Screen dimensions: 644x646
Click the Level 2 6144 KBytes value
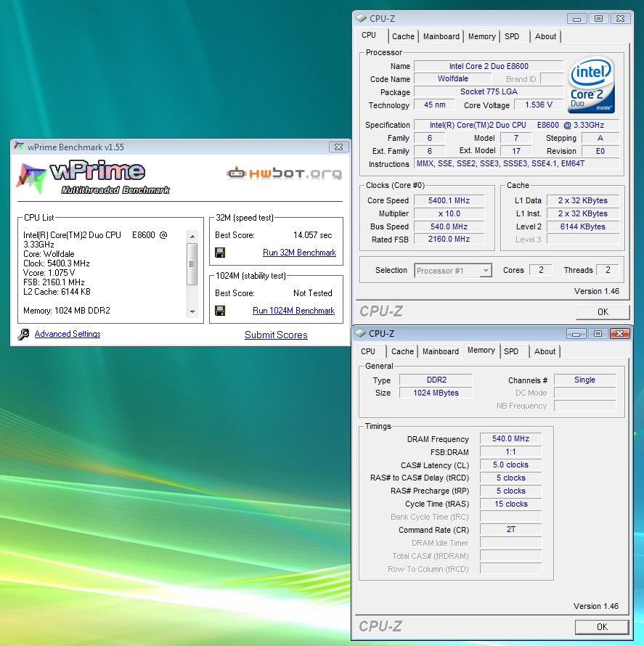pos(582,226)
